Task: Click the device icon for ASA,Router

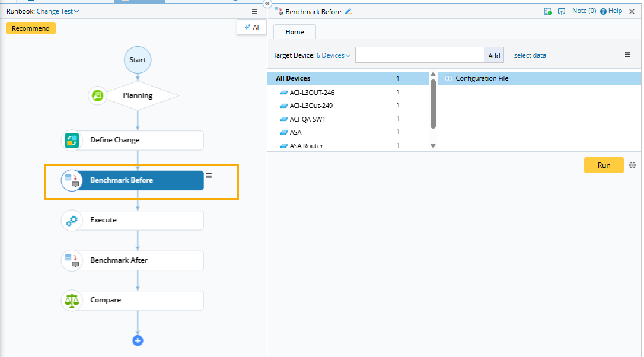Action: point(283,146)
